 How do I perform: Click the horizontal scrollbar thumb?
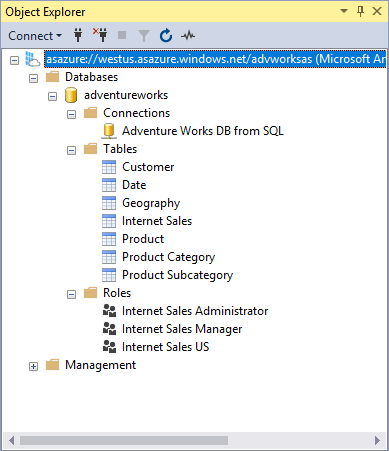click(124, 440)
